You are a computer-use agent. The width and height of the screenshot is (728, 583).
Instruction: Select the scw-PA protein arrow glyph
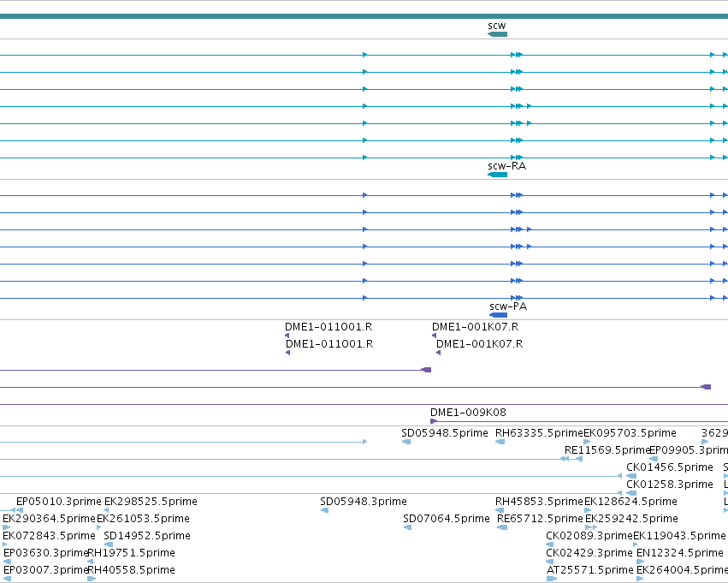coord(498,315)
